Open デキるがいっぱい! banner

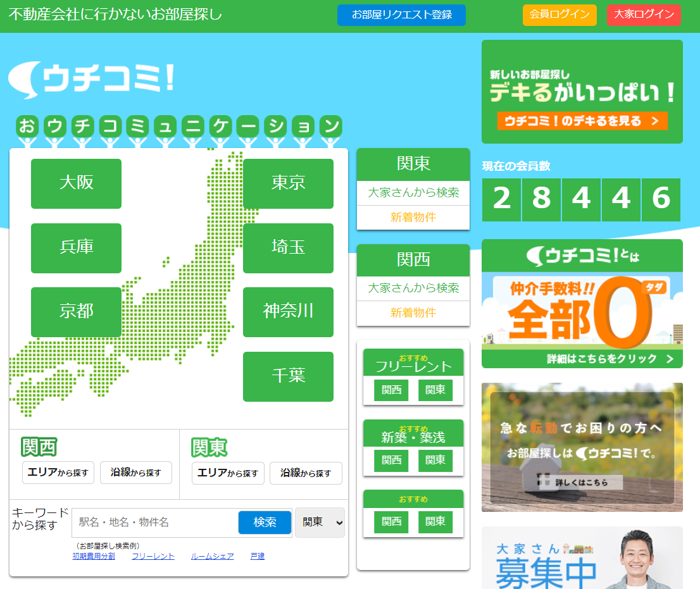(x=582, y=92)
